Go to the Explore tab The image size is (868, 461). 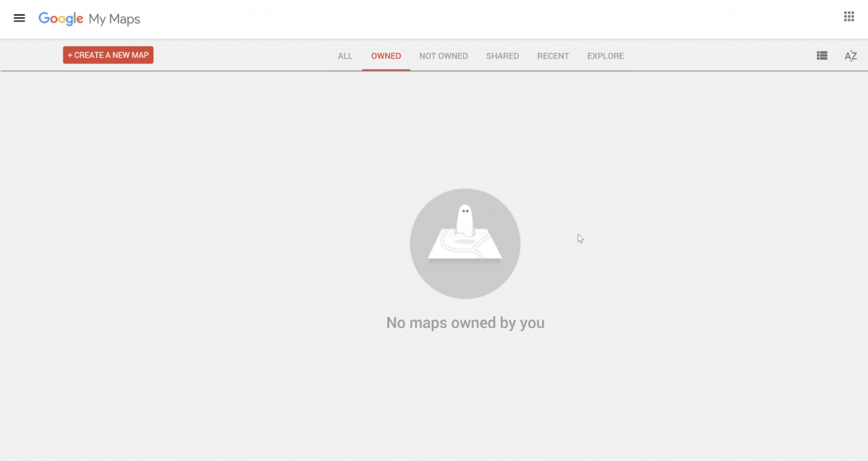coord(605,56)
